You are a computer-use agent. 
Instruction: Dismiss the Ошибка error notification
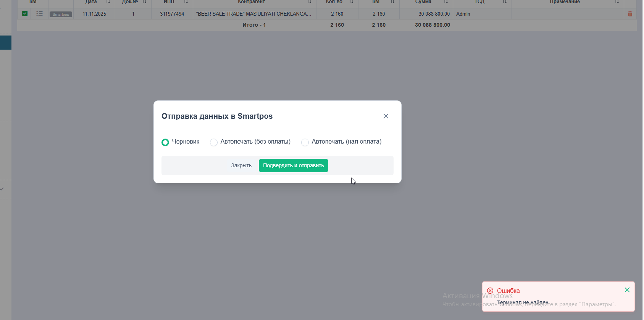[627, 290]
